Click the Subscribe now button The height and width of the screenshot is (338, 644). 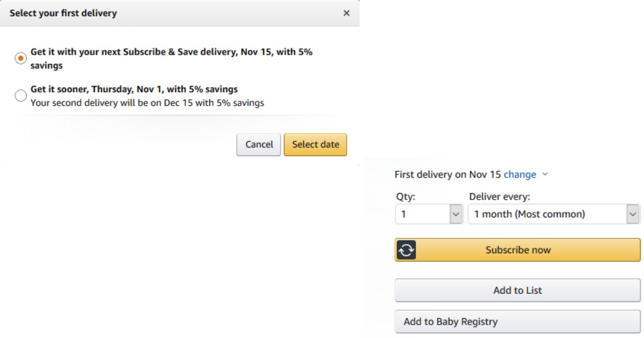(518, 250)
